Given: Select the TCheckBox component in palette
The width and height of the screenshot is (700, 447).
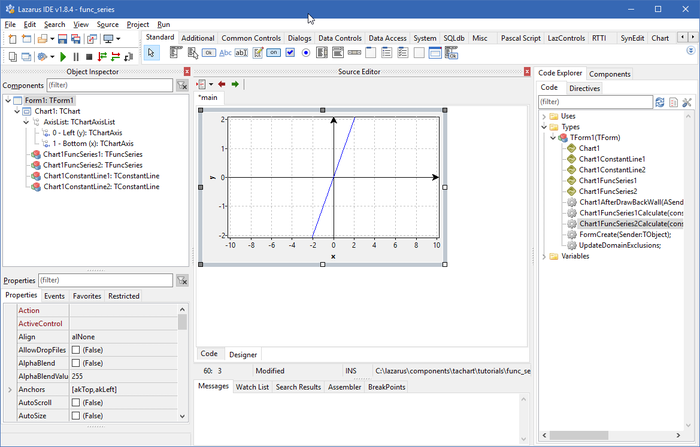Looking at the screenshot, I should [290, 52].
